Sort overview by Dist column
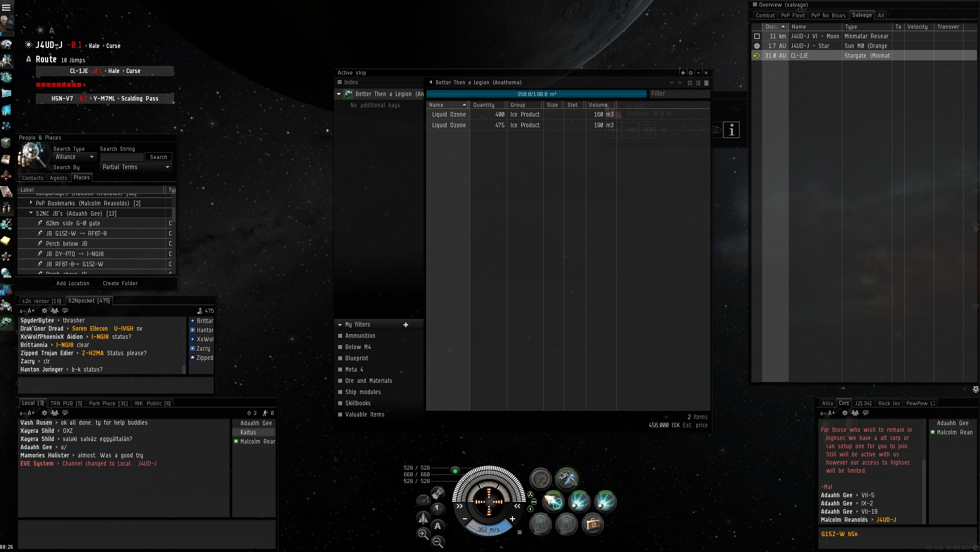This screenshot has width=980, height=552. tap(775, 27)
